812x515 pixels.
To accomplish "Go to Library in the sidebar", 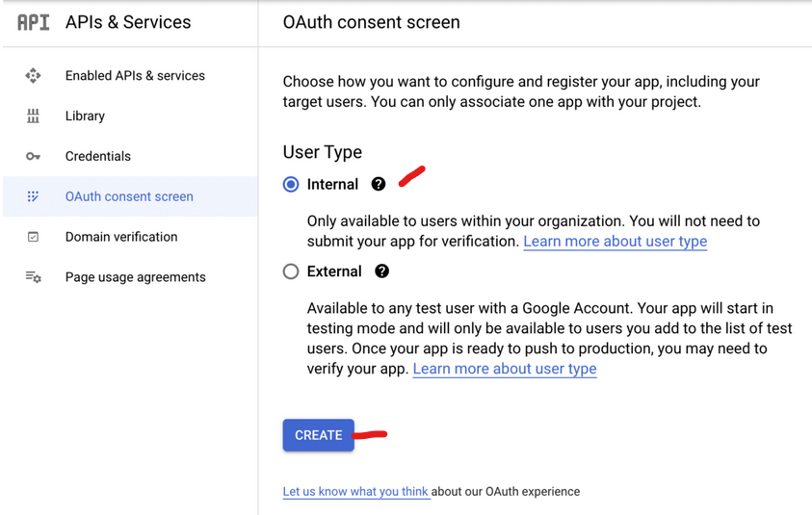I will [130, 116].
